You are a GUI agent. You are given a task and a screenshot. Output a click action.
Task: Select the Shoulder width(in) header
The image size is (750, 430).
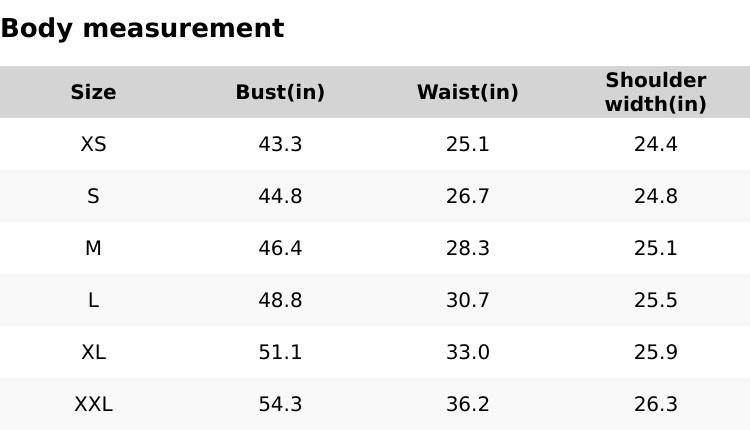(655, 92)
